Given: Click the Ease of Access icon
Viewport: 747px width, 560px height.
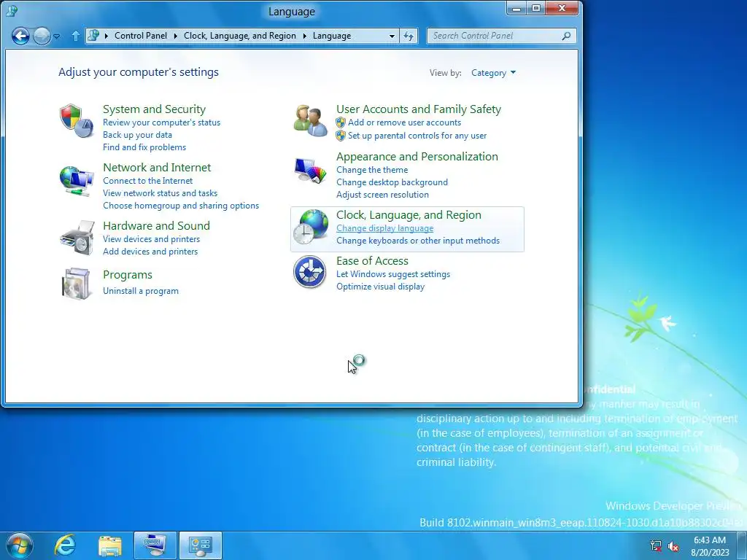Looking at the screenshot, I should click(x=309, y=272).
